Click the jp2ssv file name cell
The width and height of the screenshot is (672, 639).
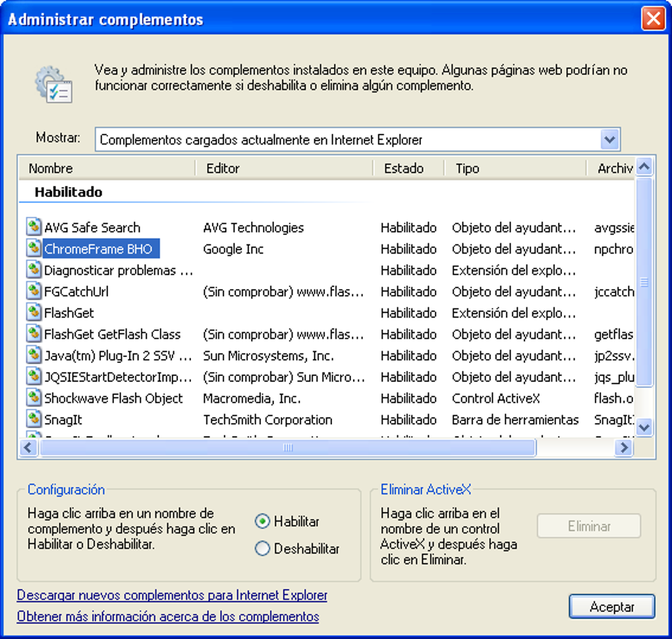[614, 356]
